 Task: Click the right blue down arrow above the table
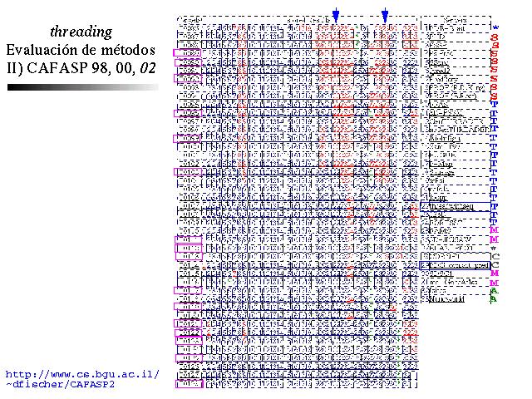pos(385,15)
